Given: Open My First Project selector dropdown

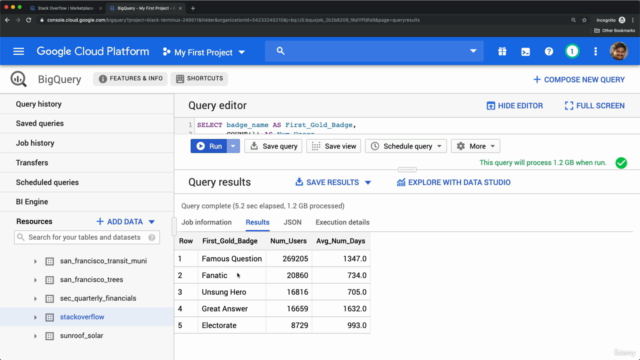Looking at the screenshot, I should (x=204, y=52).
